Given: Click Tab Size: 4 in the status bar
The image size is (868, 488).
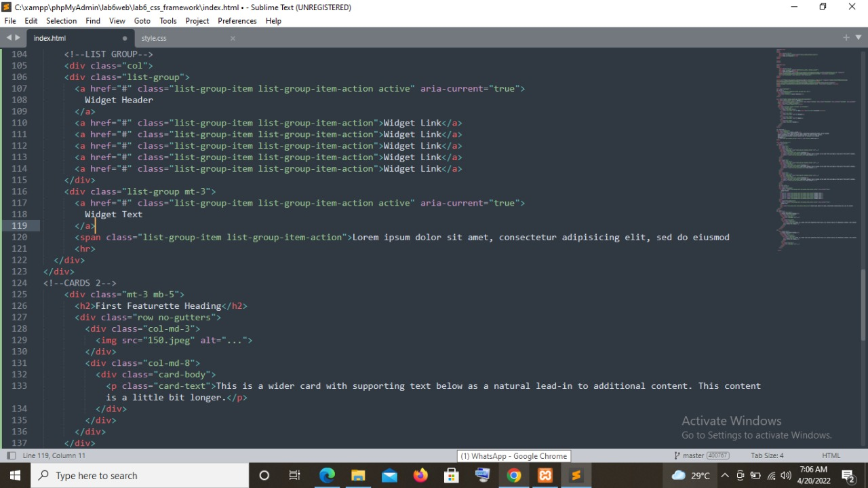Looking at the screenshot, I should coord(766,455).
